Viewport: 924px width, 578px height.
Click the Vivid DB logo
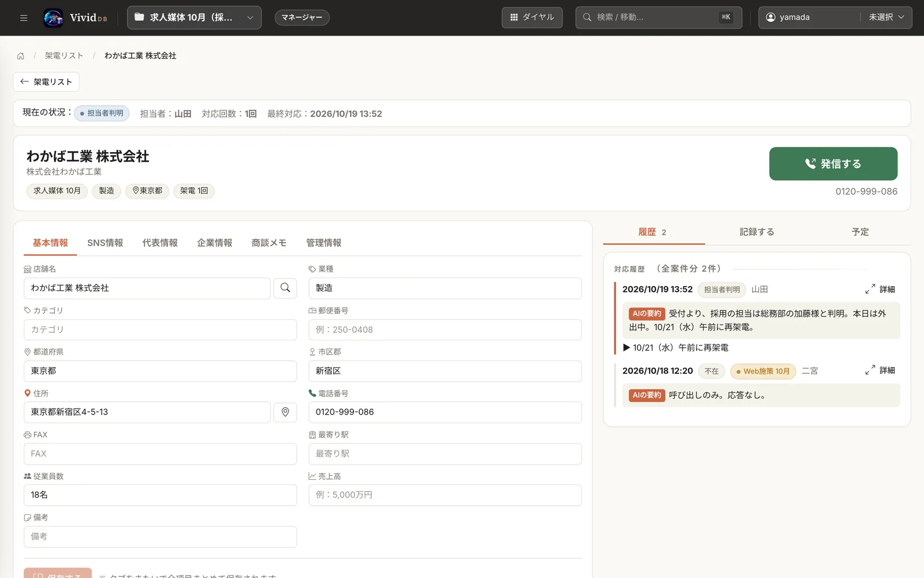(75, 17)
